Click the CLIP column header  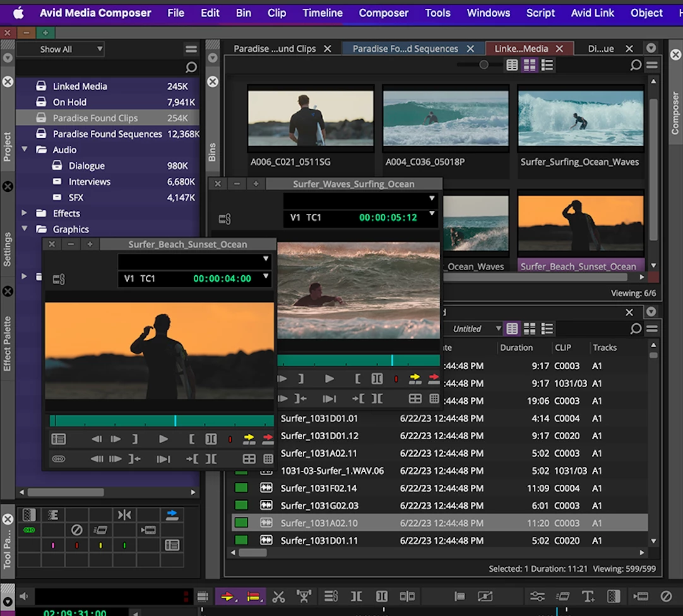click(x=563, y=348)
